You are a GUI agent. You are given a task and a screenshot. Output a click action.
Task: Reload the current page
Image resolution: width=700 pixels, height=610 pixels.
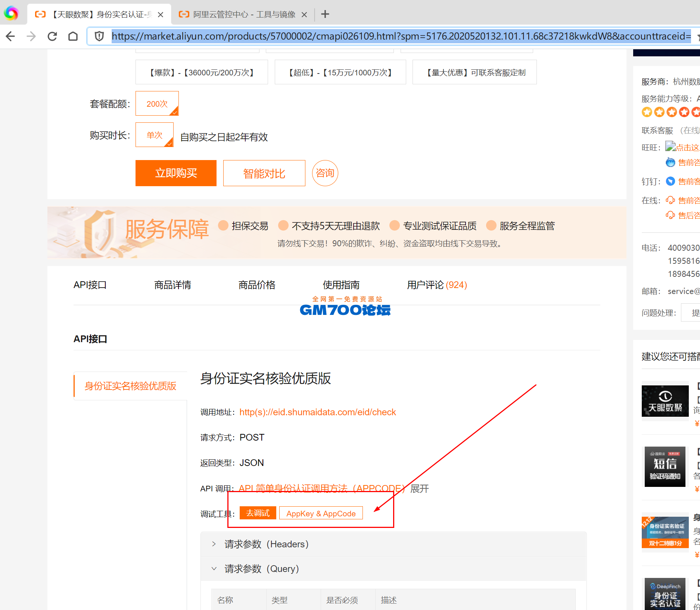click(52, 36)
